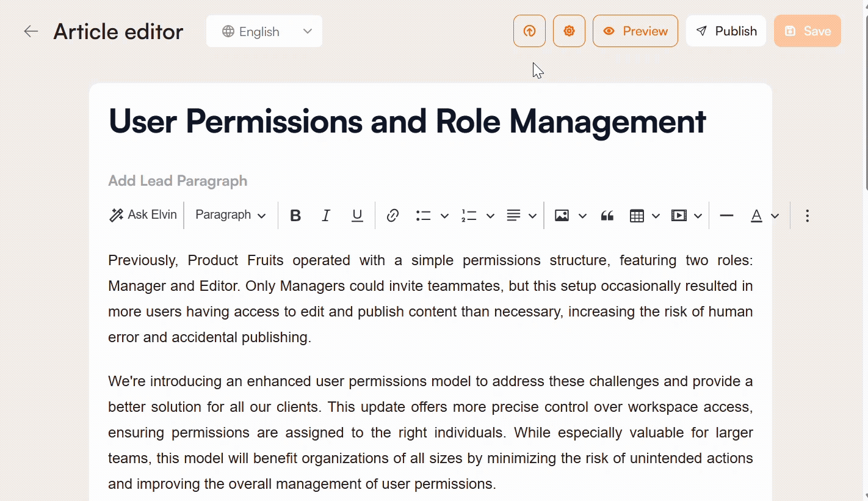Insert a block quote
This screenshot has width=868, height=501.
tap(607, 216)
